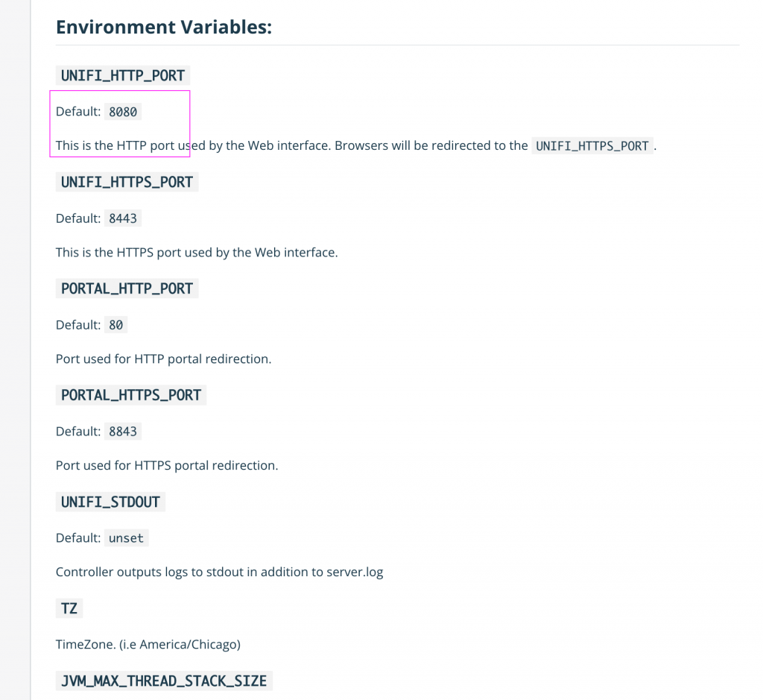This screenshot has height=700, width=763.
Task: Click the 80 default value
Action: (x=115, y=325)
